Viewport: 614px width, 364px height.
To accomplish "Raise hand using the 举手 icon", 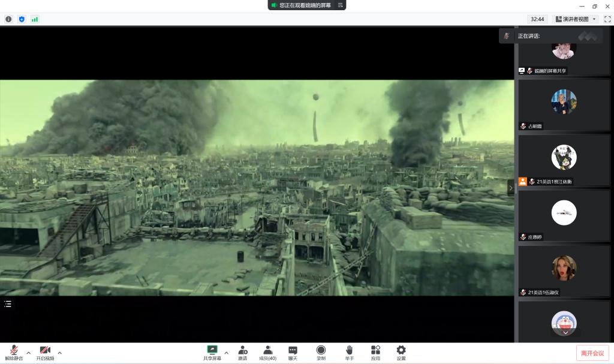I will (x=349, y=351).
